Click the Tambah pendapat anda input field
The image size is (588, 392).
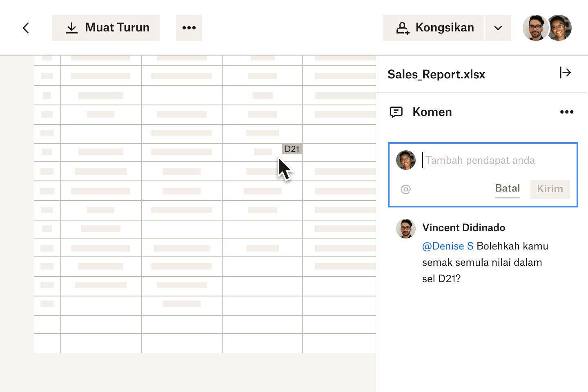pyautogui.click(x=480, y=160)
